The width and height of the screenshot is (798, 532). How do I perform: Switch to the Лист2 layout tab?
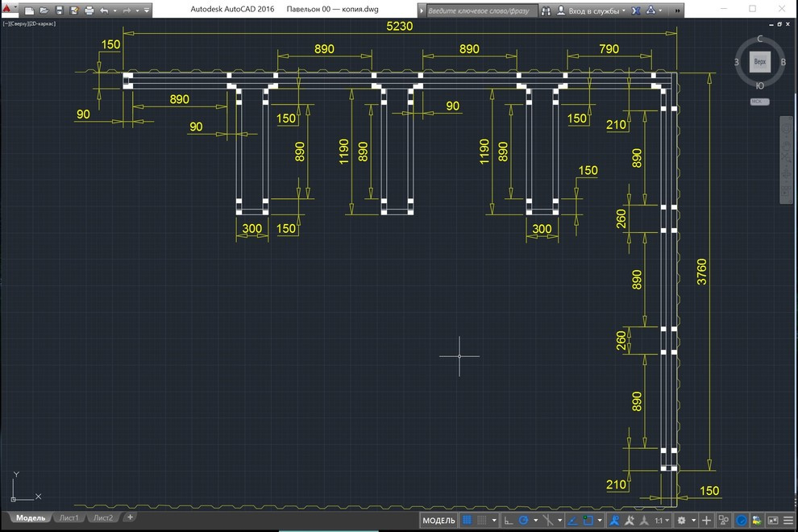tap(103, 517)
